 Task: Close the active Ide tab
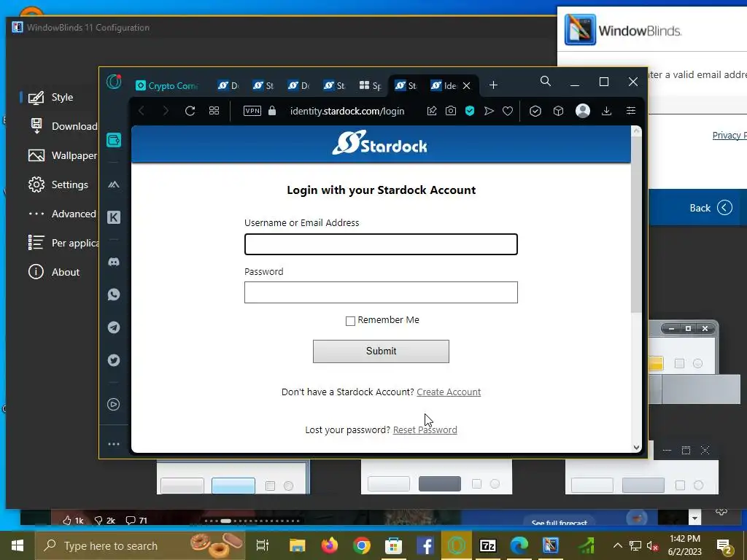pyautogui.click(x=466, y=86)
